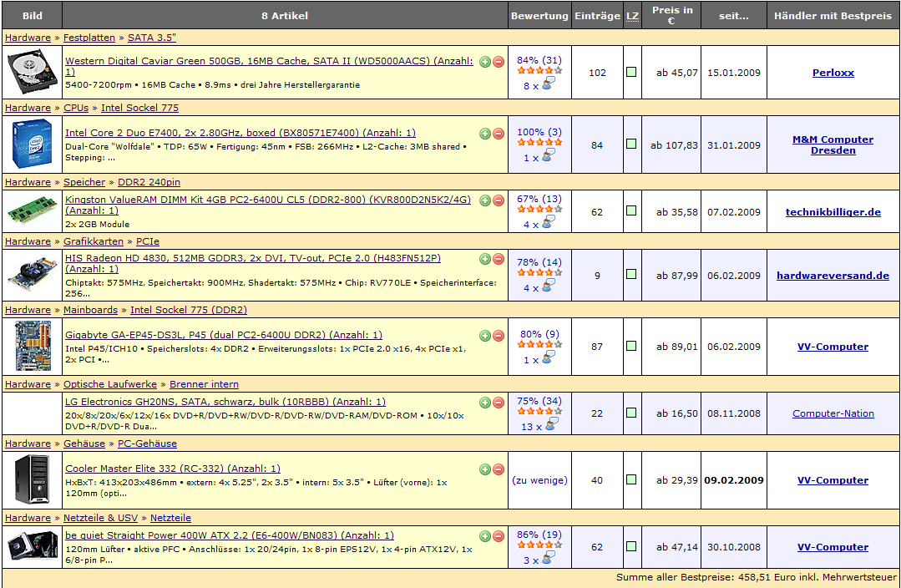Screen dimensions: 901x588
Task: Open the 1 review icon for Gigabyte mainboard
Action: tap(549, 357)
